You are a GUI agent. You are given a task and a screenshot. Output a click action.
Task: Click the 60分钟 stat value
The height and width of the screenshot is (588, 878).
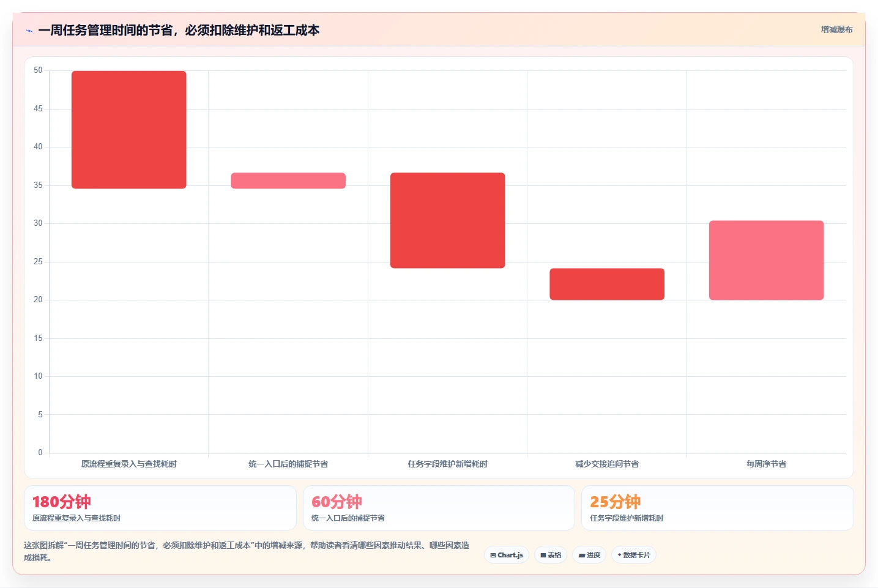click(337, 502)
